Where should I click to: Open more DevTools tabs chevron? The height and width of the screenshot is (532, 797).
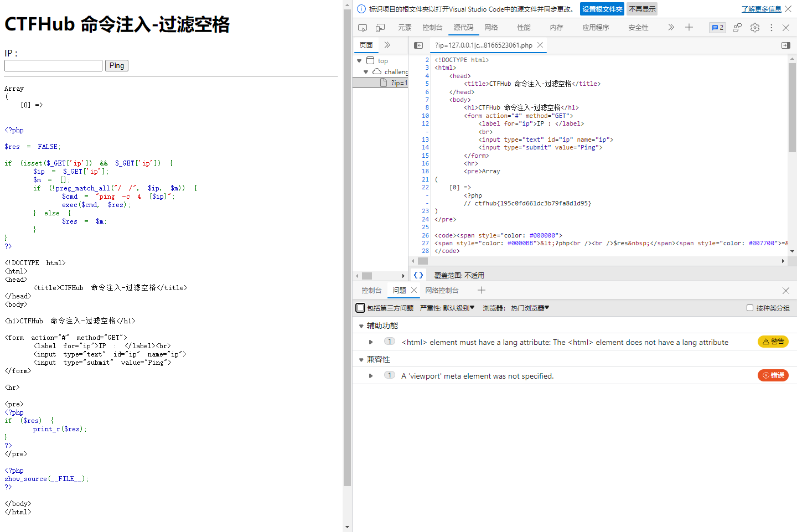pyautogui.click(x=671, y=27)
